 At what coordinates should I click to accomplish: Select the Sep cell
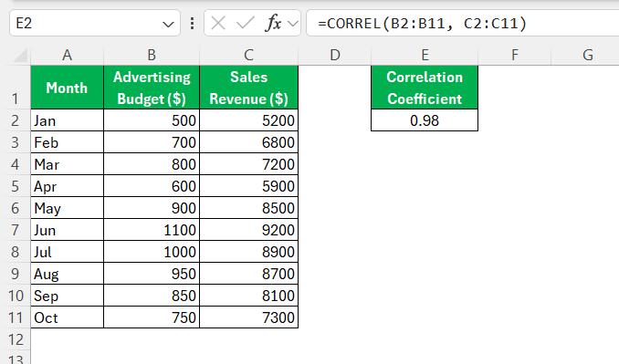tap(68, 296)
